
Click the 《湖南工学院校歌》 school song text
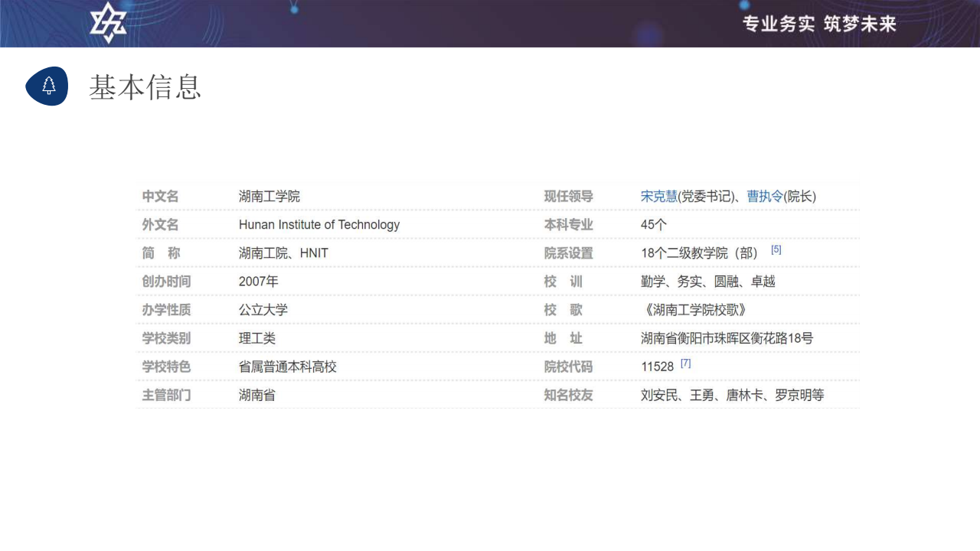(x=694, y=310)
